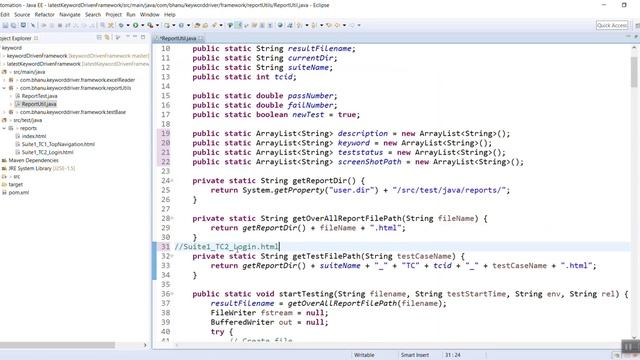The image size is (640, 360).
Task: Click the editor vertical scrollbar thumb
Action: tap(633, 72)
